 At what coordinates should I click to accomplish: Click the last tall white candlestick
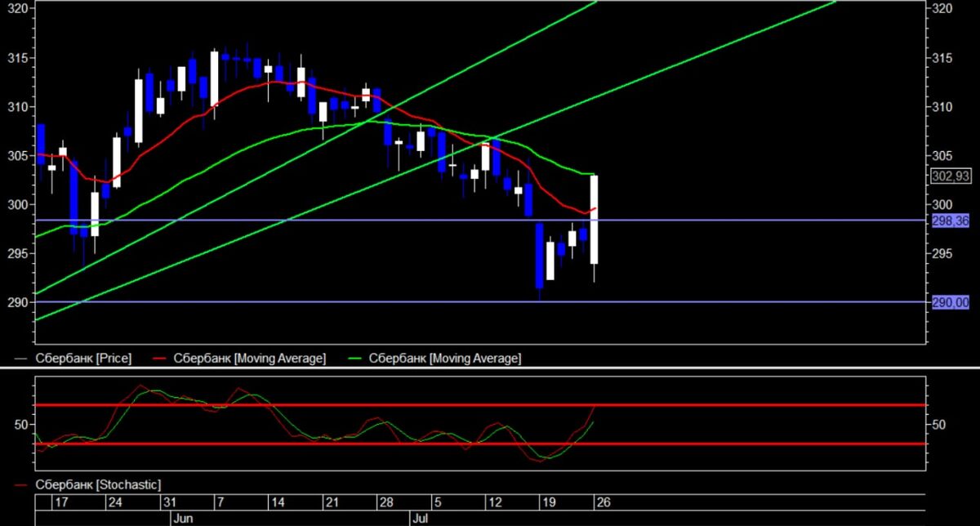point(595,219)
